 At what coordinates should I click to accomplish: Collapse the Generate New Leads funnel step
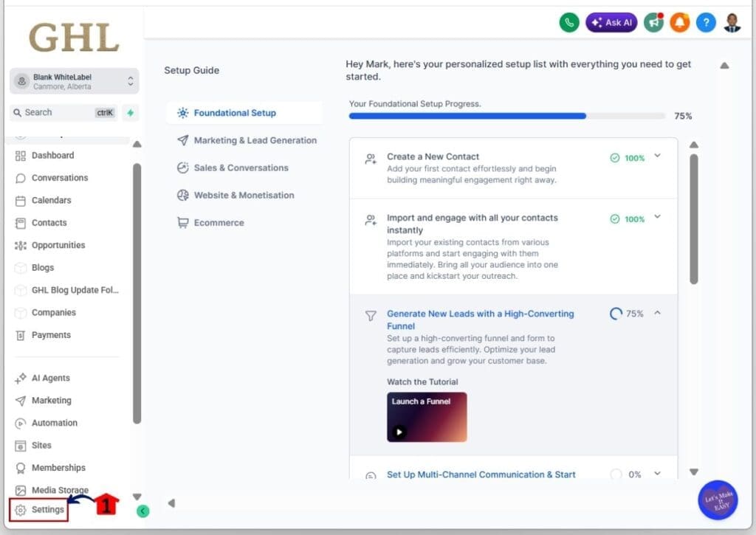click(x=657, y=313)
